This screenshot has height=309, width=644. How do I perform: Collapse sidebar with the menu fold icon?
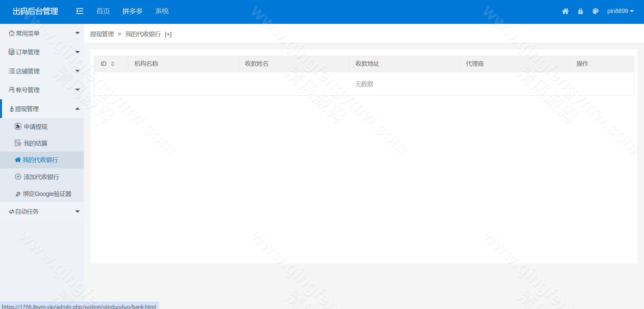tap(79, 11)
